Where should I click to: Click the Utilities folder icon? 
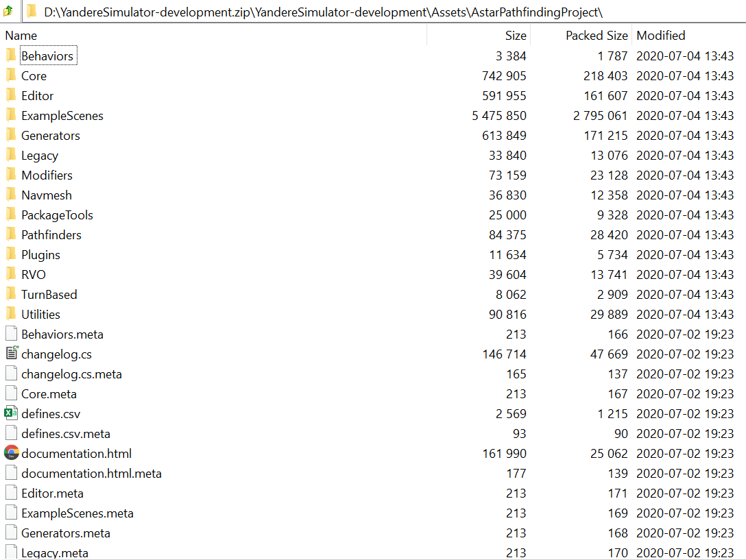coord(11,314)
